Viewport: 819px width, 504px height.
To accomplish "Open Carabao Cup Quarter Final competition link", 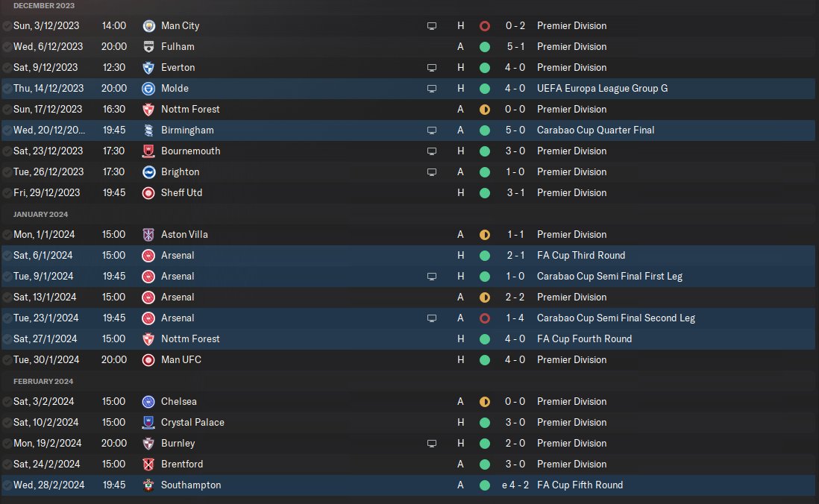I will pyautogui.click(x=595, y=130).
